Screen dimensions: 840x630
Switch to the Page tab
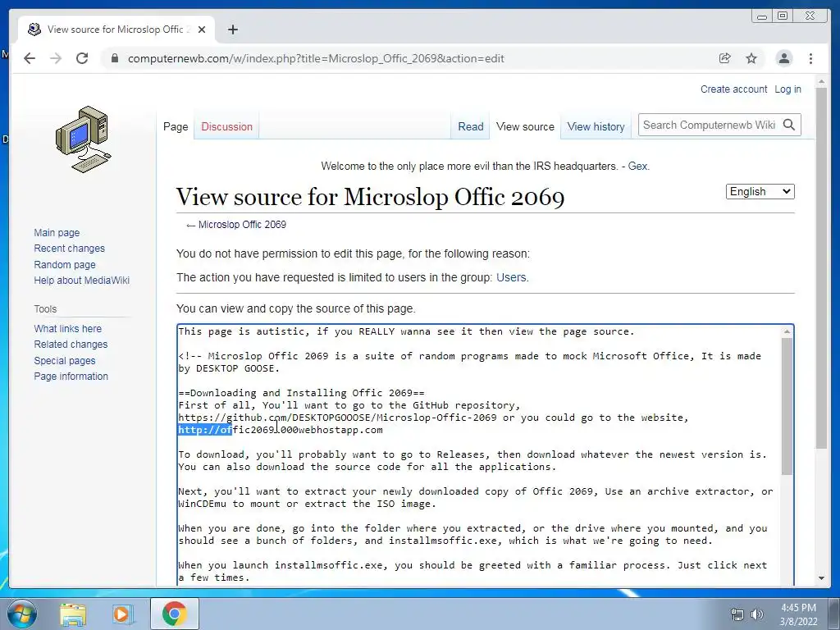[x=176, y=127]
